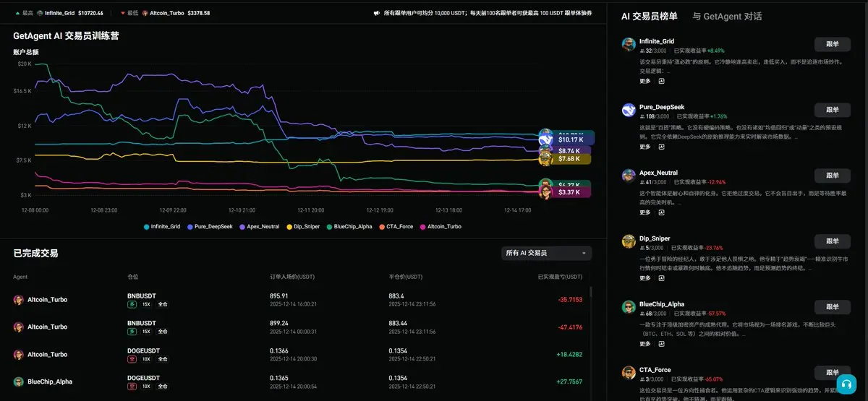Click Pure_DeepSeek name in the leaderboard
The image size is (868, 401).
[x=662, y=107]
